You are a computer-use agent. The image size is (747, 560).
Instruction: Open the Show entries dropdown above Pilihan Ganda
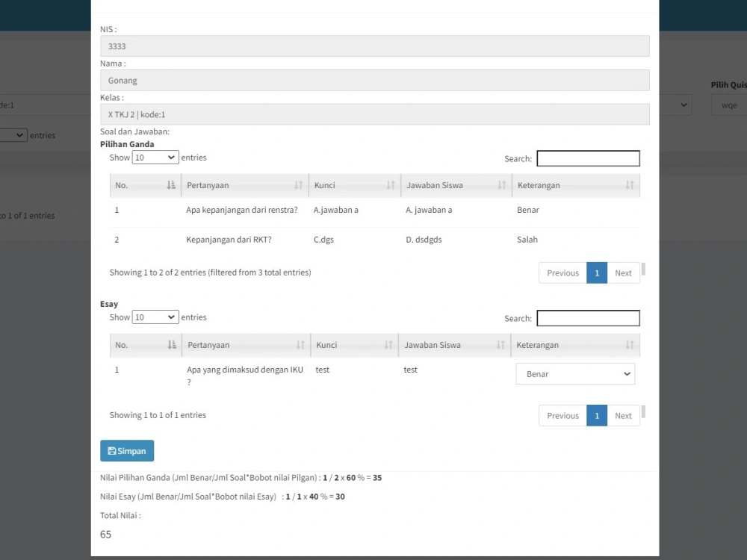point(155,158)
